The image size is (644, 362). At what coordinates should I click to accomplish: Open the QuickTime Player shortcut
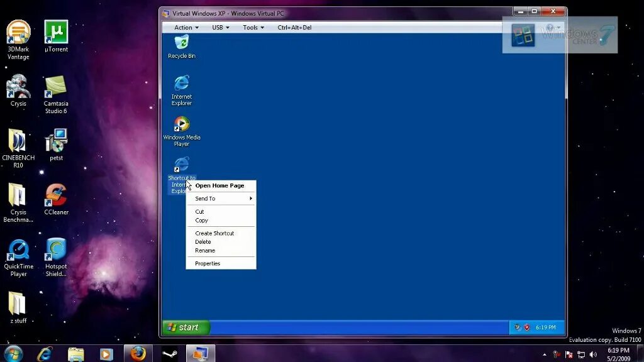[x=18, y=258]
